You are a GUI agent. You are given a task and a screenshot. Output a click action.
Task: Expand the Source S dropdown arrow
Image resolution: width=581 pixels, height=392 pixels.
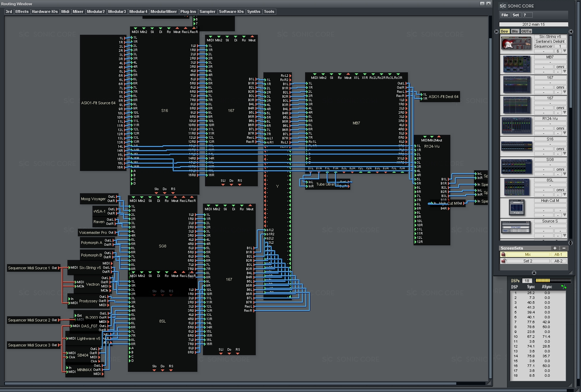(x=565, y=236)
